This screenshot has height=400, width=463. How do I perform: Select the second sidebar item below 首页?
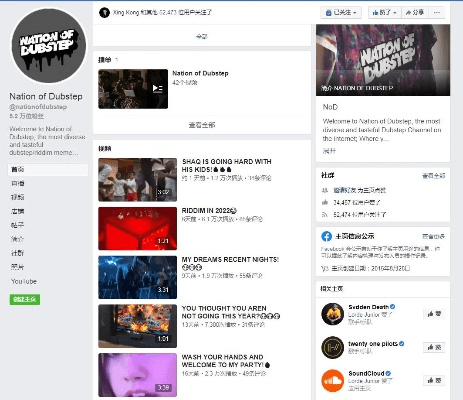tap(18, 184)
